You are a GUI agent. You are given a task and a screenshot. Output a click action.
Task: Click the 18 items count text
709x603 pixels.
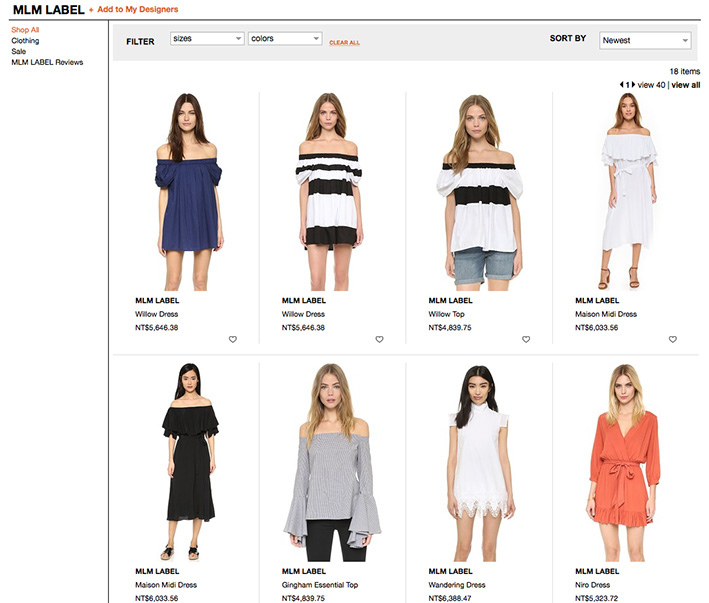click(x=685, y=71)
